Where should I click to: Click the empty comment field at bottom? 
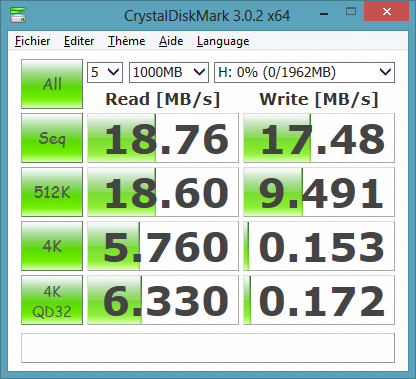coord(208,348)
